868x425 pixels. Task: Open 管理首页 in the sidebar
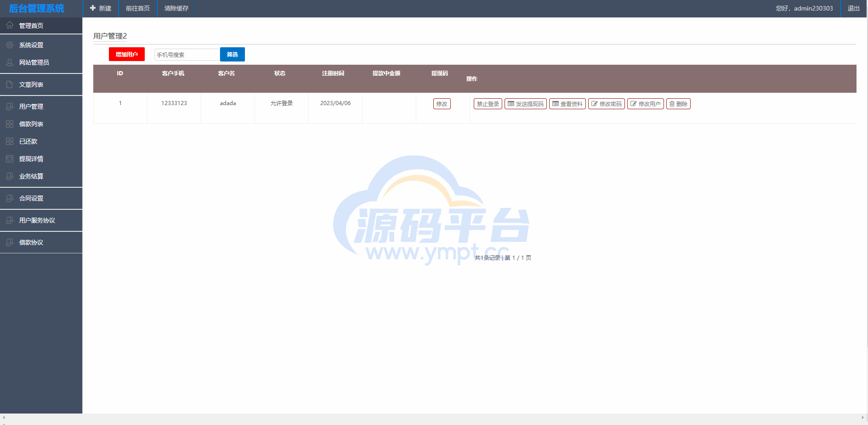click(x=41, y=26)
